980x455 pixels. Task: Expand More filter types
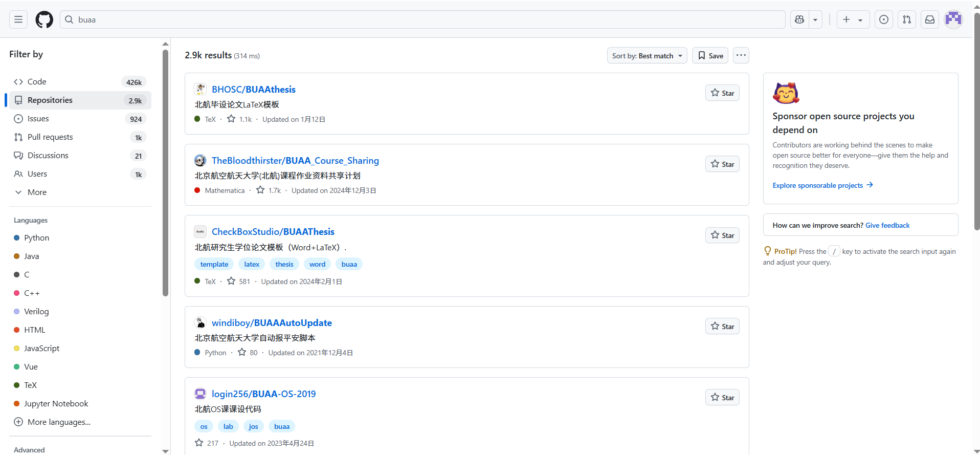coord(80,192)
